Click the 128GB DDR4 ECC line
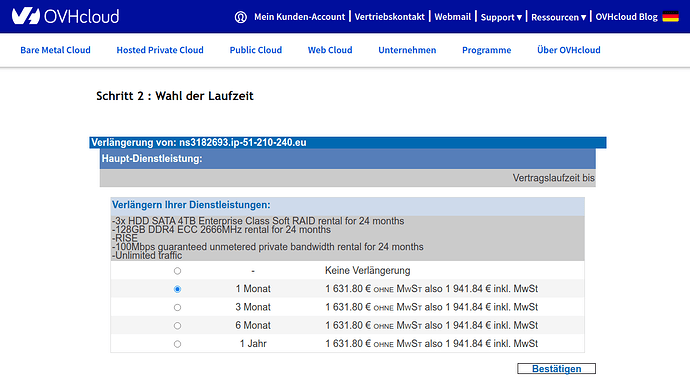 [x=221, y=230]
